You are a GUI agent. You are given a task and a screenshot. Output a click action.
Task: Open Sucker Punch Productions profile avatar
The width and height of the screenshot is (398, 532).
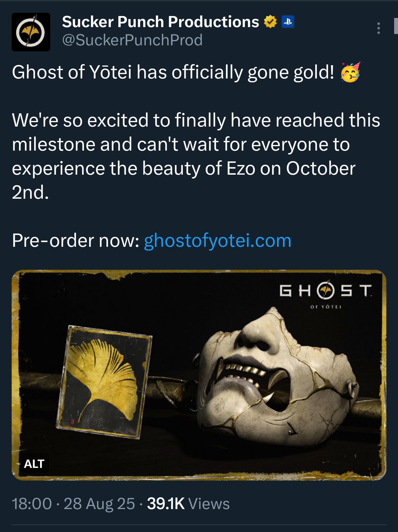[31, 32]
